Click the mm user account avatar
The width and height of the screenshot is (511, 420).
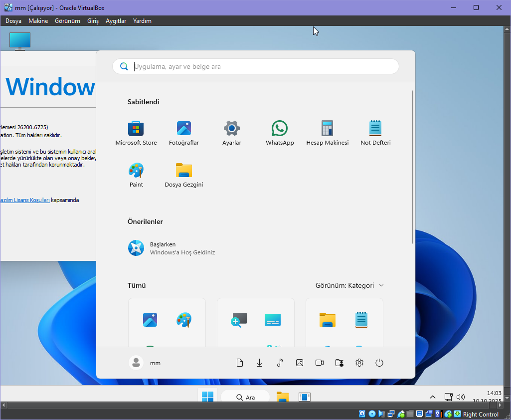136,363
